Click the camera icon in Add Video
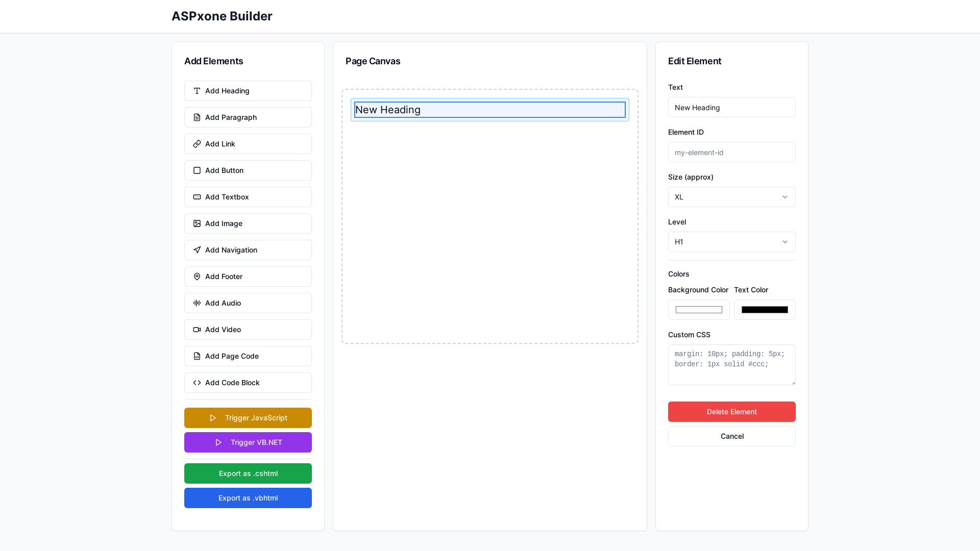The height and width of the screenshot is (551, 980). coord(197,330)
